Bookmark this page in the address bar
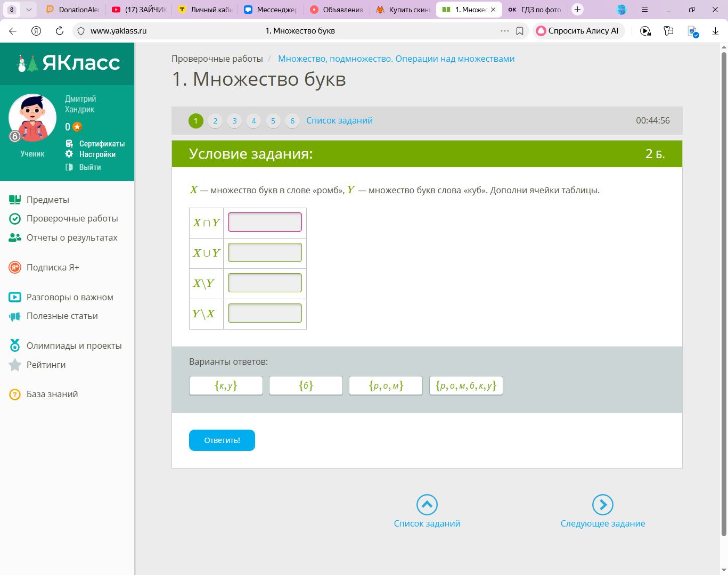 click(520, 31)
